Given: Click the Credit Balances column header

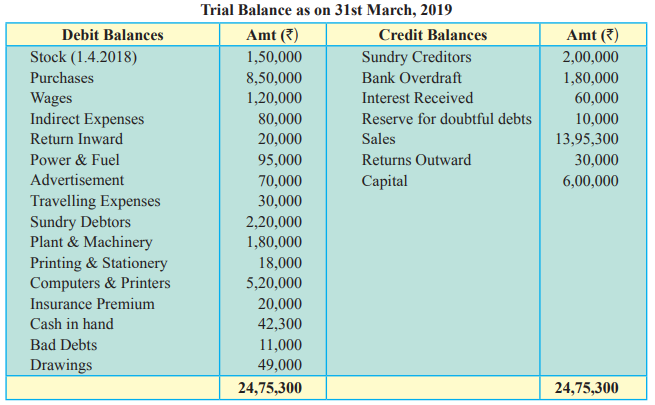Looking at the screenshot, I should 433,35.
